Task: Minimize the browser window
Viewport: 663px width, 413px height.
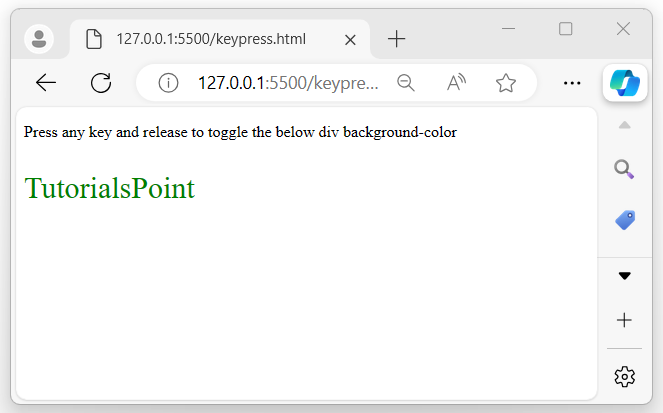Action: pyautogui.click(x=508, y=29)
